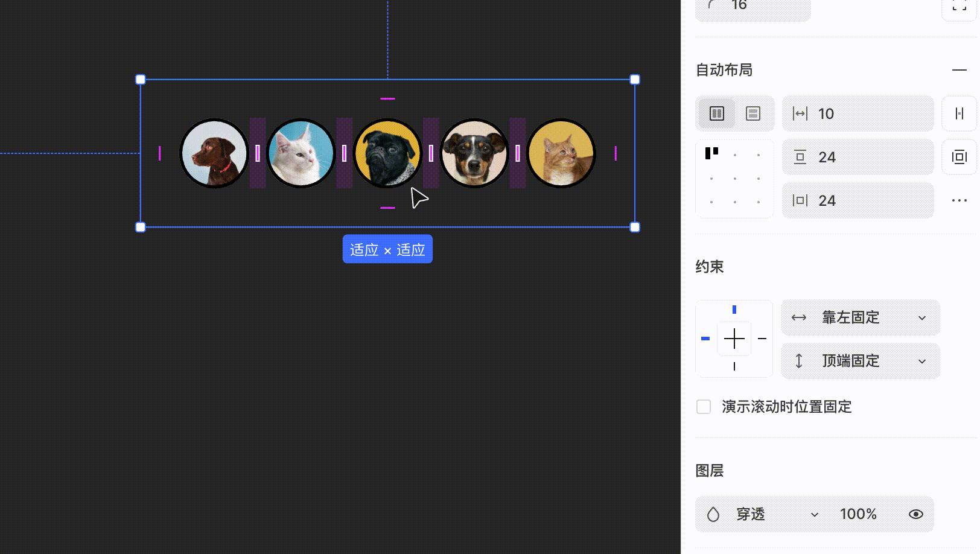The height and width of the screenshot is (554, 980).
Task: Edit item spacing value 10
Action: click(x=857, y=113)
